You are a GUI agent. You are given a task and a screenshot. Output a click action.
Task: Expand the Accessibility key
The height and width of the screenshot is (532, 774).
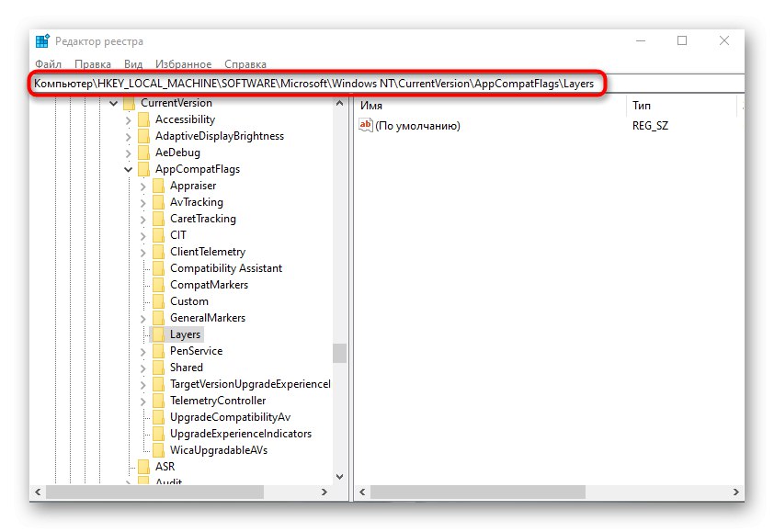point(129,120)
